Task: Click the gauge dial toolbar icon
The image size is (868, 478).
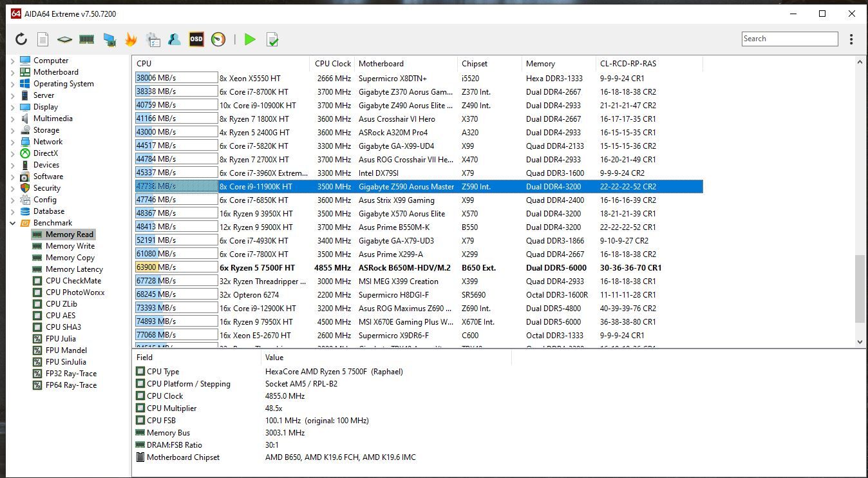Action: click(218, 40)
